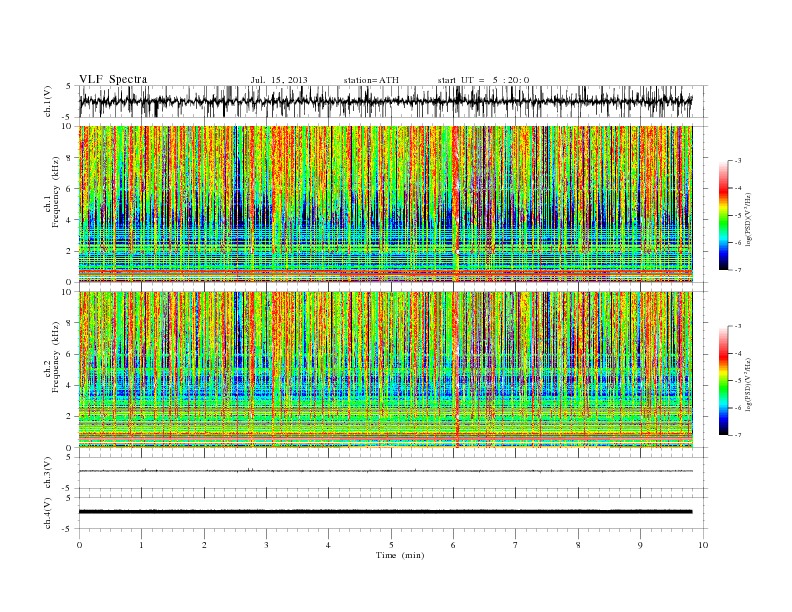Click time axis tick label "4"
Image resolution: width=792 pixels, height=612 pixels.
tap(328, 545)
